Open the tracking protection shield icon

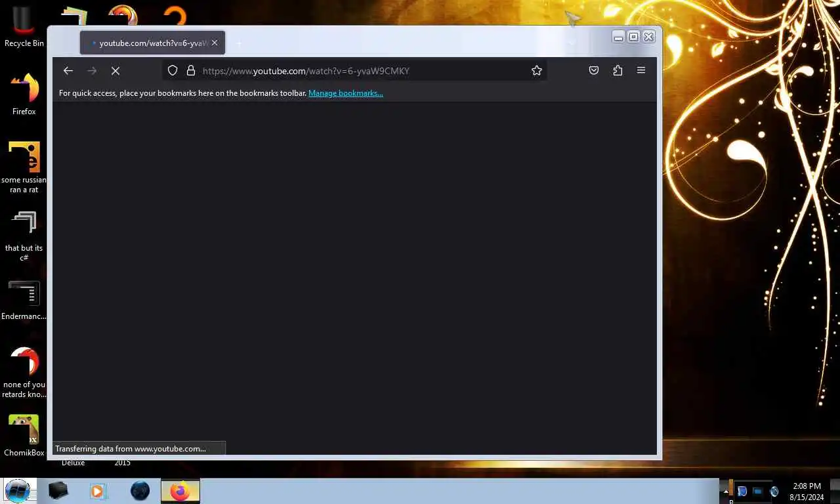[173, 71]
